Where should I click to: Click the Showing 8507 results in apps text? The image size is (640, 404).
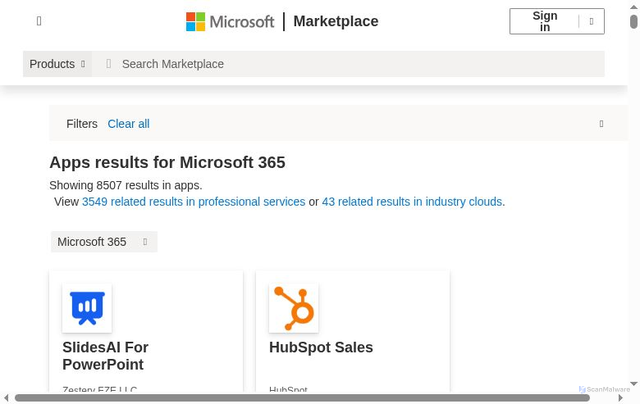coord(126,185)
